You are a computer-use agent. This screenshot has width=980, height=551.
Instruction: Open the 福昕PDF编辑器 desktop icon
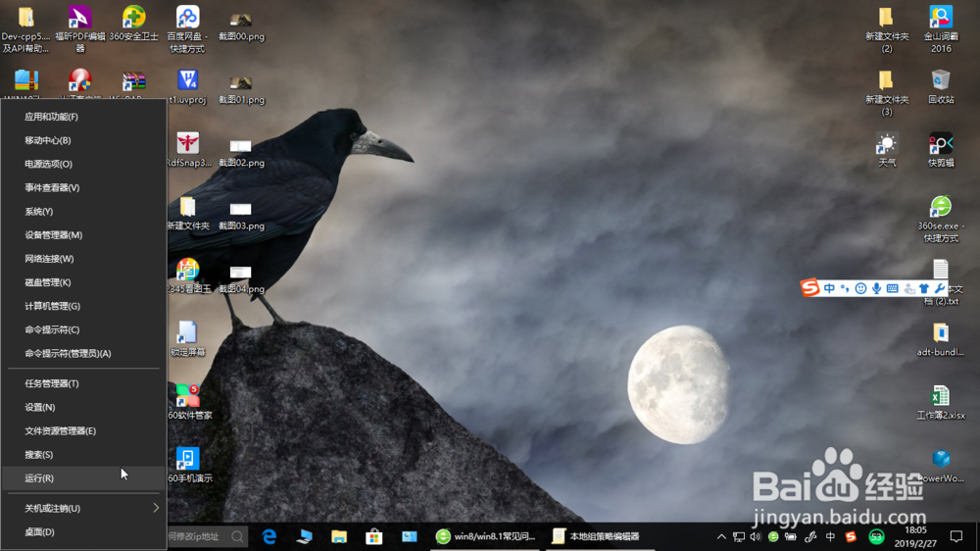[80, 28]
